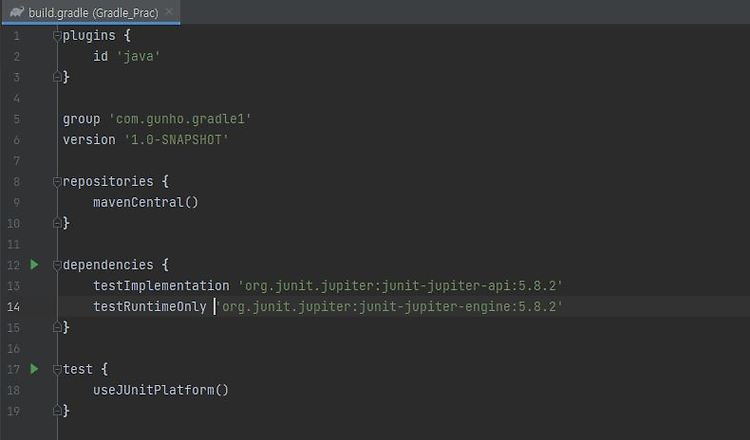Click the testRuntimeOnly keyword
Screen dimensions: 750x440
150,307
